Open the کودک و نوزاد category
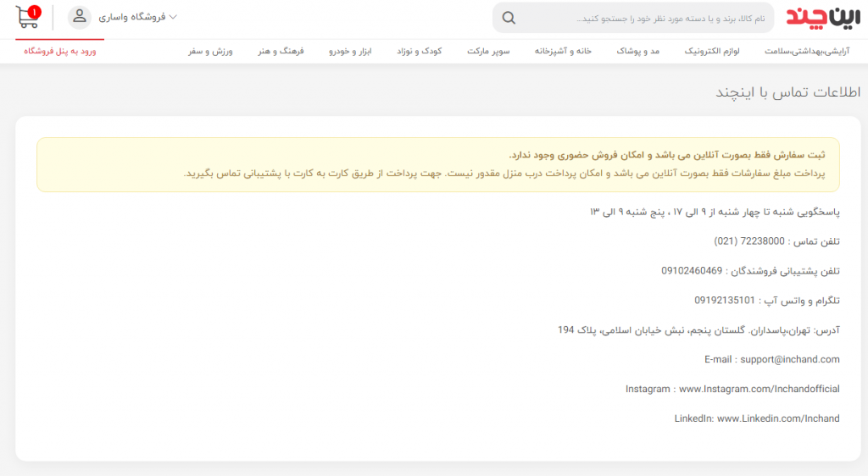This screenshot has height=476, width=868. 419,52
